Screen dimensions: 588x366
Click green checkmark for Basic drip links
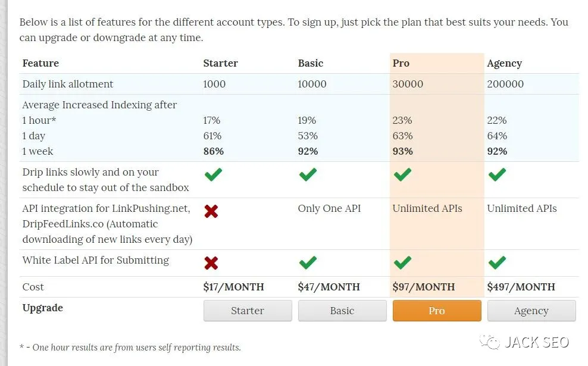click(x=308, y=175)
